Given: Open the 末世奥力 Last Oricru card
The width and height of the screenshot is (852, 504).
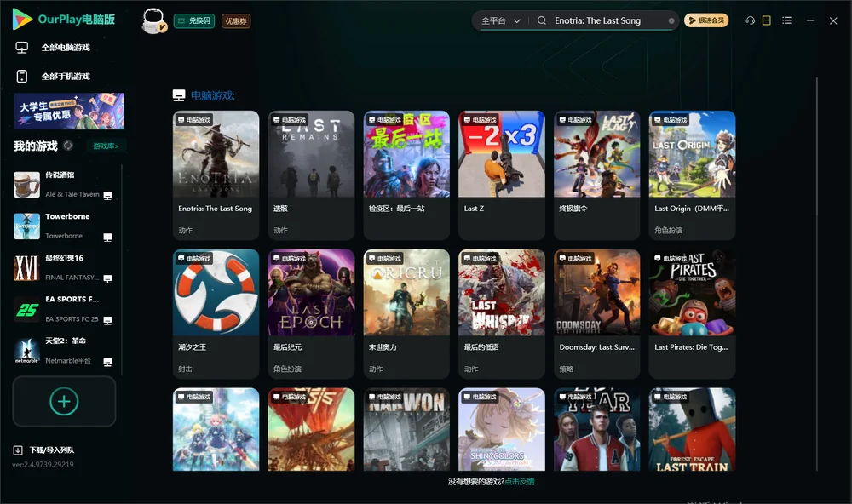Looking at the screenshot, I should (406, 313).
